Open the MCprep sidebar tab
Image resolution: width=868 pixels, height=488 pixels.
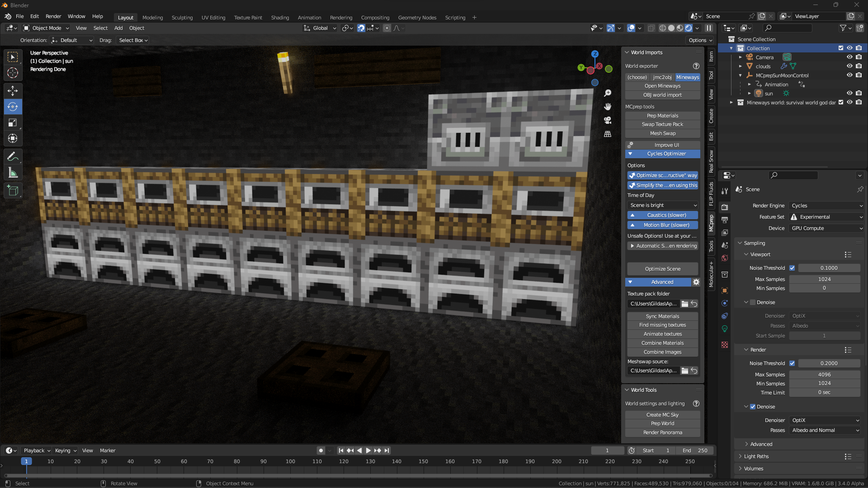tap(711, 223)
